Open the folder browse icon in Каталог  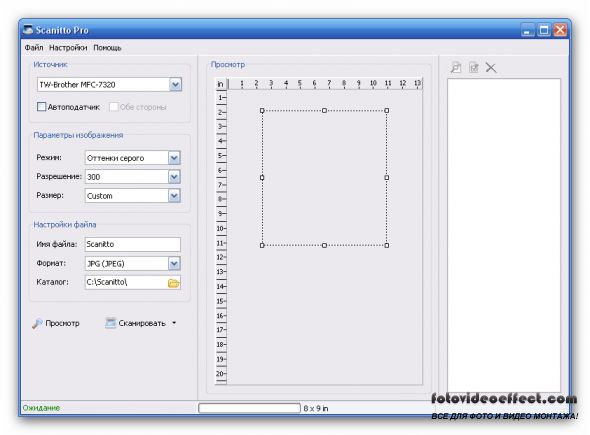pos(173,283)
